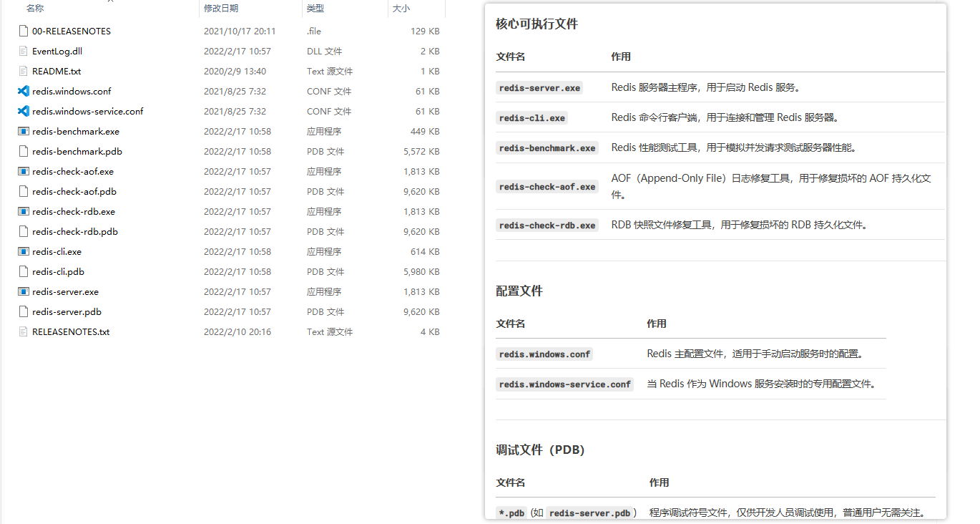Sort files by the 修改日期 column header
The height and width of the screenshot is (524, 980).
[221, 9]
